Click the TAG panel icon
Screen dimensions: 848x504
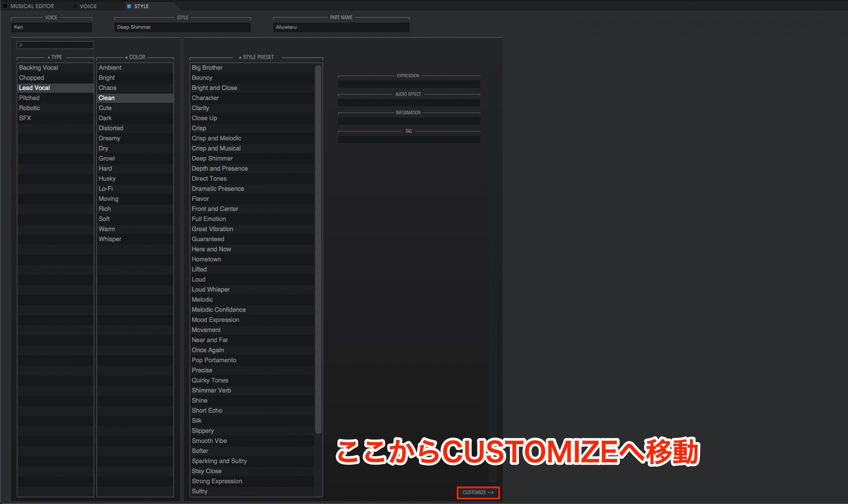408,131
